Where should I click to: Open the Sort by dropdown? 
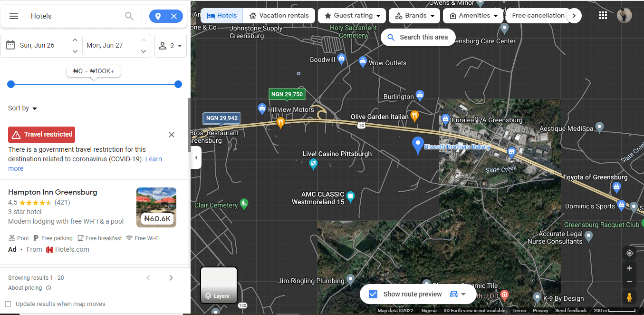click(22, 108)
